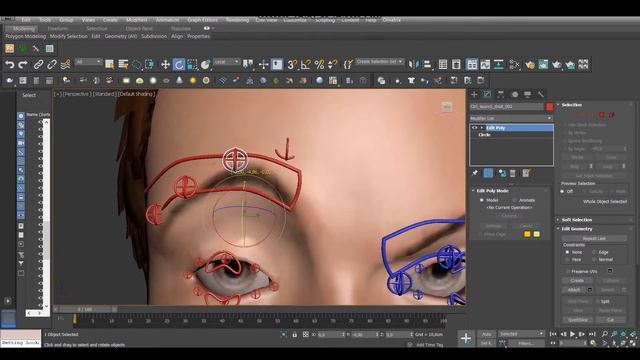The image size is (640, 360).
Task: Enable the Preserve UVs checkbox
Action: click(568, 271)
